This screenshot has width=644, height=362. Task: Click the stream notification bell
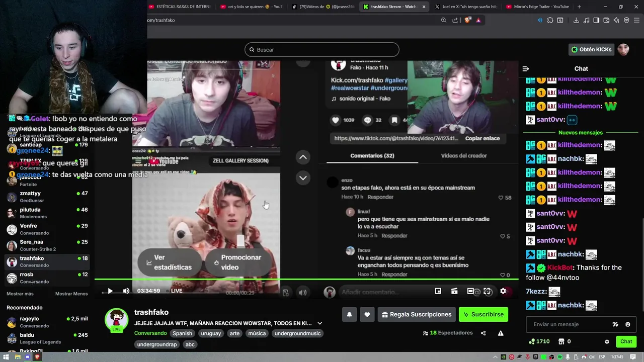(349, 315)
